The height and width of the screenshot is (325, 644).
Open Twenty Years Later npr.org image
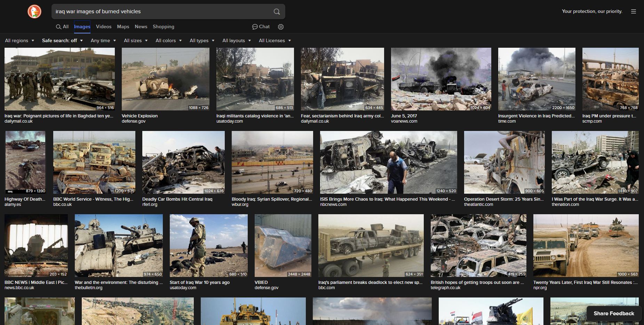[x=586, y=246]
